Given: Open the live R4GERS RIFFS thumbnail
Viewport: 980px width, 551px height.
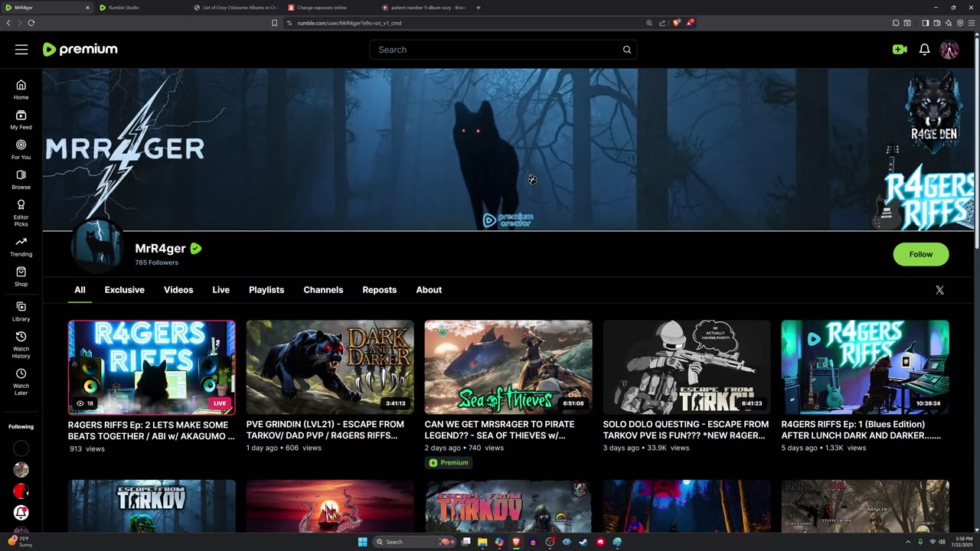Looking at the screenshot, I should click(152, 367).
